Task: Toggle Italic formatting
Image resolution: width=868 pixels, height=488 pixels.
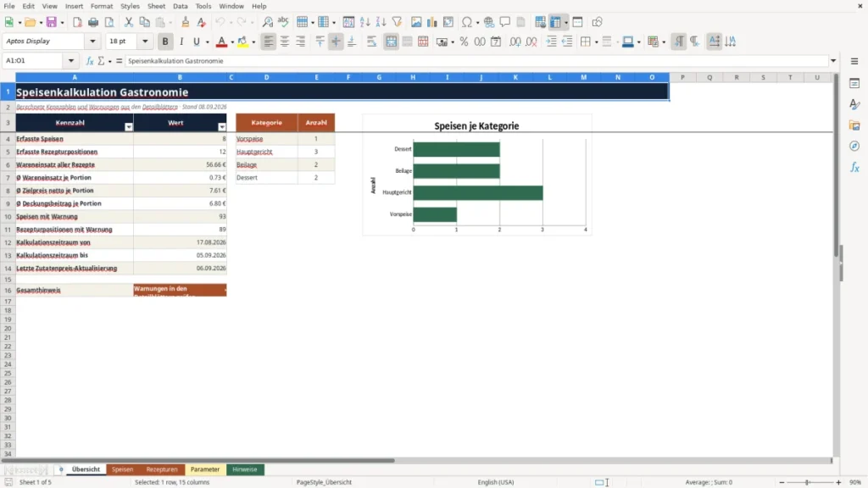Action: click(x=181, y=42)
